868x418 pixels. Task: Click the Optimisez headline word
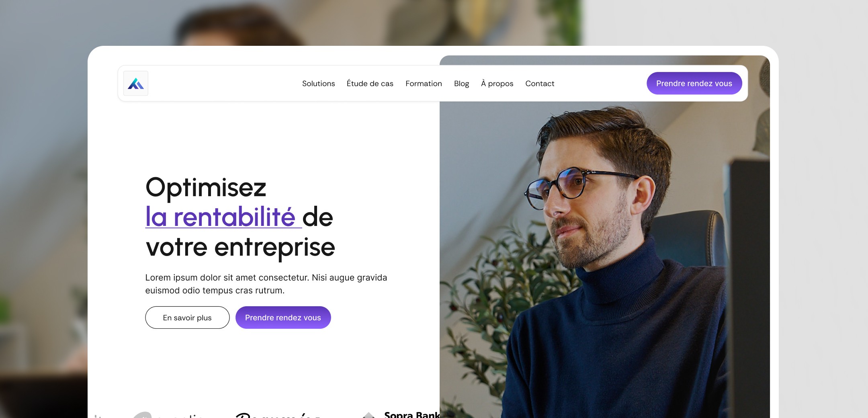coord(206,187)
